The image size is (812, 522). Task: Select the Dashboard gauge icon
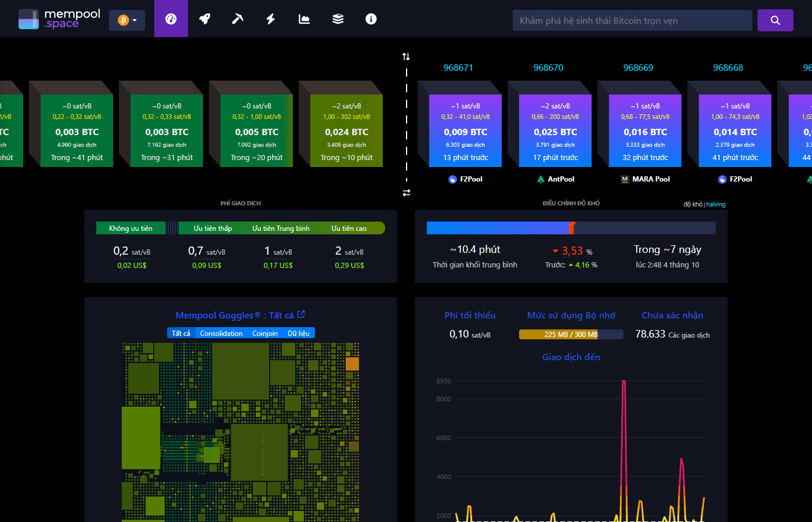[x=171, y=19]
